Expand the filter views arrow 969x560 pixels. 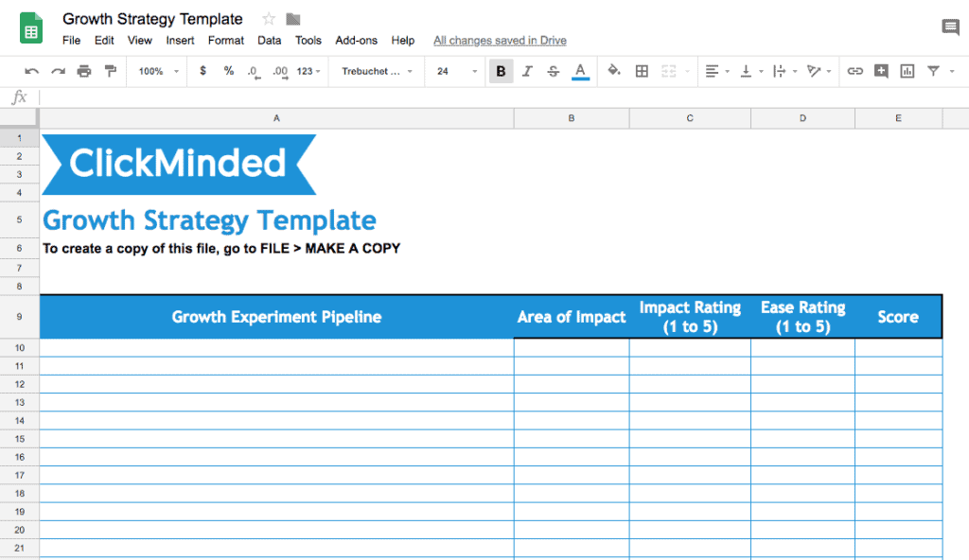point(952,71)
